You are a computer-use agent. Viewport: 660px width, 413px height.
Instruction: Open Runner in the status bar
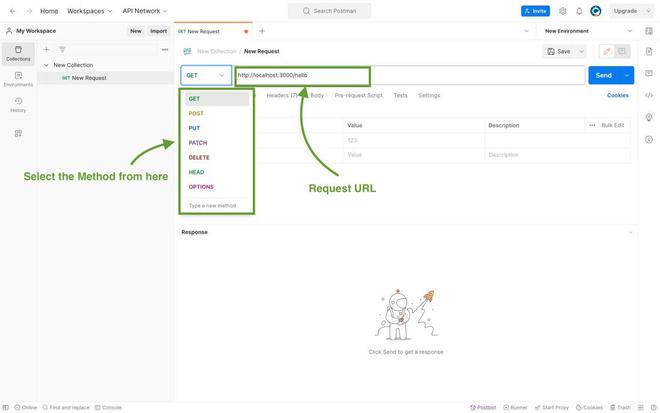pyautogui.click(x=515, y=408)
